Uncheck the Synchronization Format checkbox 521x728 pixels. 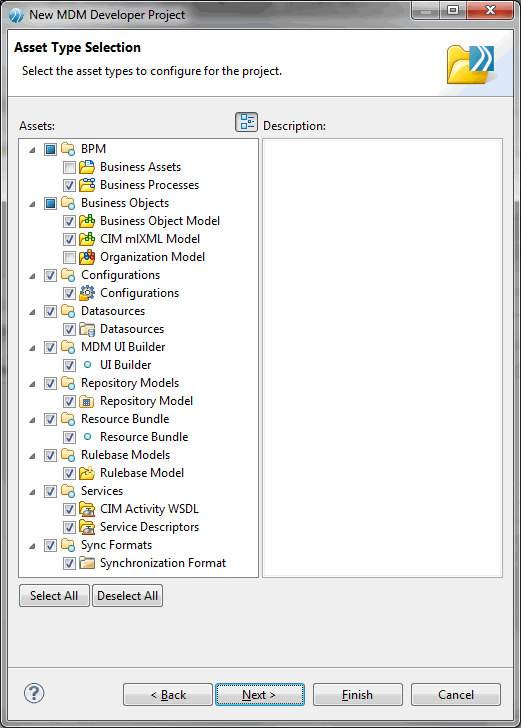pos(69,563)
